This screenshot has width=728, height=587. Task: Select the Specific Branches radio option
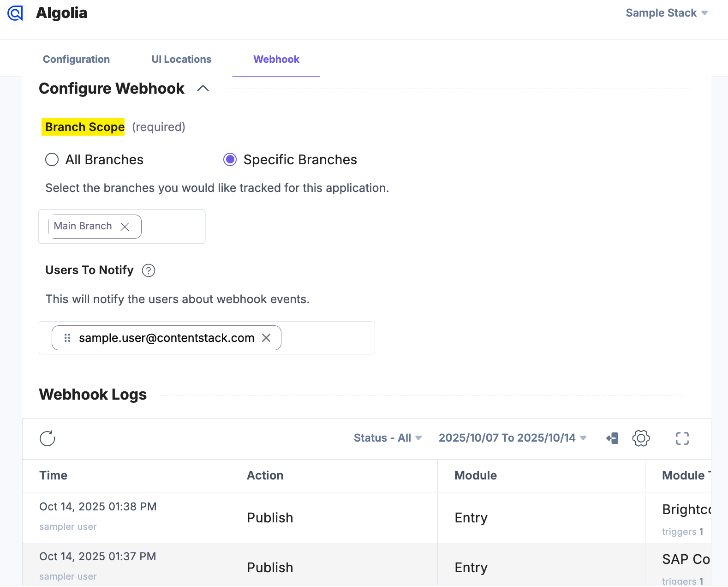tap(230, 160)
